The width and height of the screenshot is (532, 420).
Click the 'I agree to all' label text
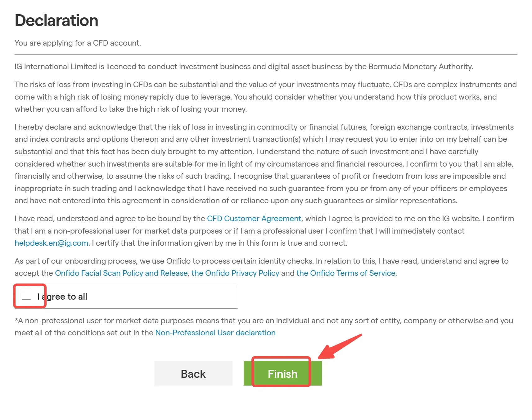point(62,297)
